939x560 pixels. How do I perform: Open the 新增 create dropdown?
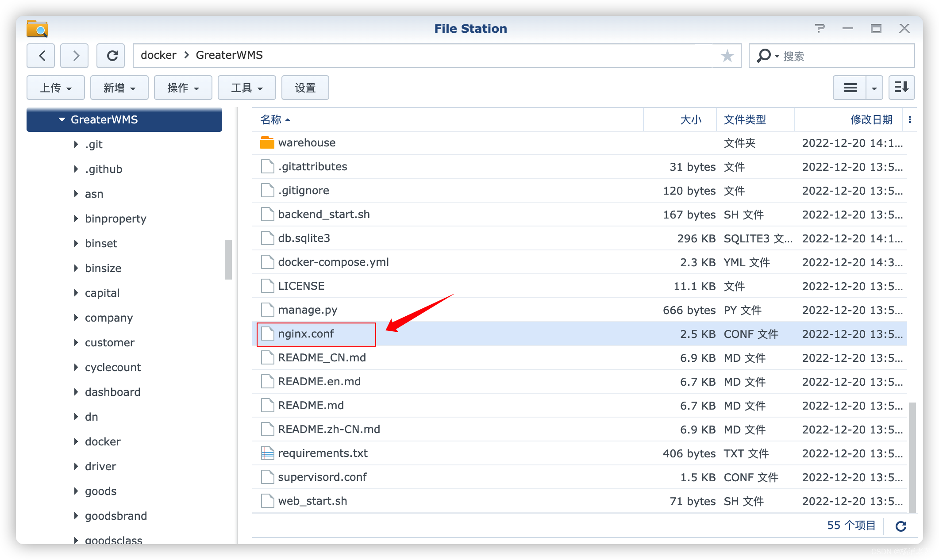[x=119, y=88]
